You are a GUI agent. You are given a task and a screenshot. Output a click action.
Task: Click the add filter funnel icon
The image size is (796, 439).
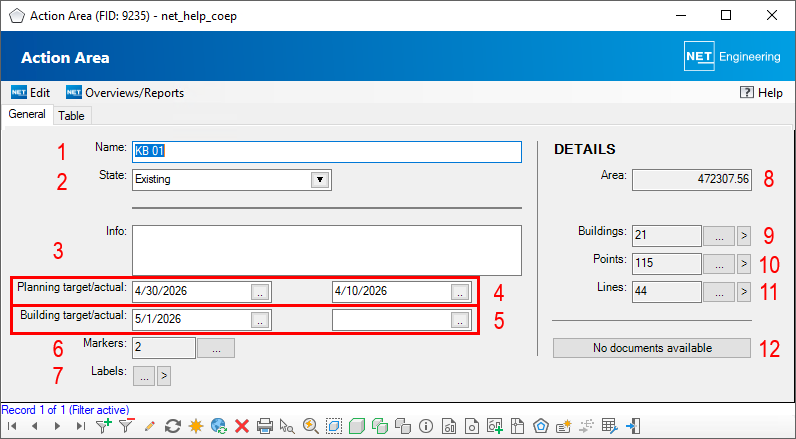click(x=104, y=426)
